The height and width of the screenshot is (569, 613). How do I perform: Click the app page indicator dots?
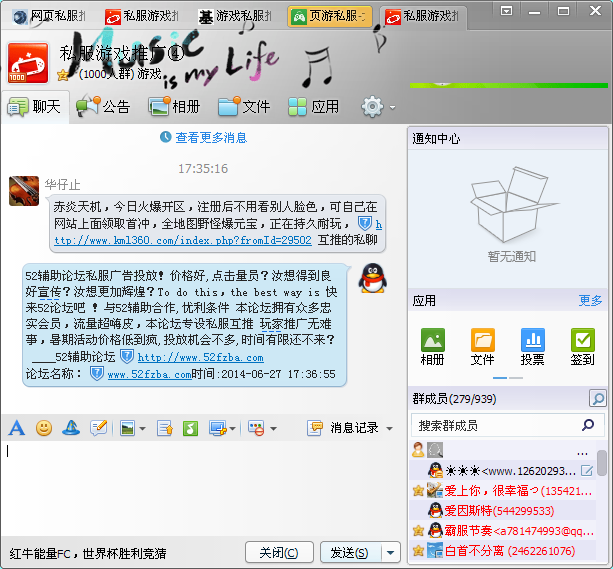tap(508, 378)
